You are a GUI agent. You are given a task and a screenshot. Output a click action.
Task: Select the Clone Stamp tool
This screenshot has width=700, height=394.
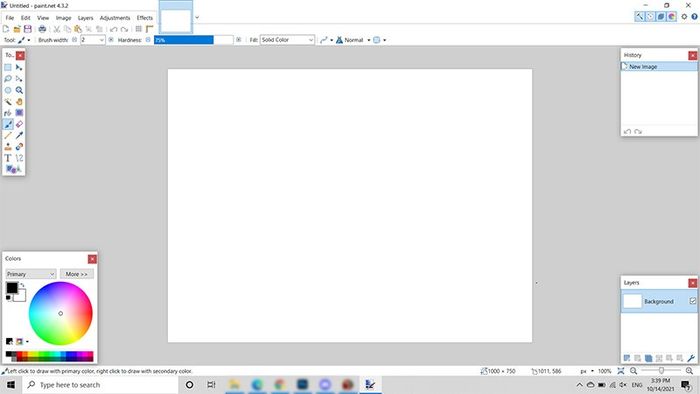pos(8,147)
